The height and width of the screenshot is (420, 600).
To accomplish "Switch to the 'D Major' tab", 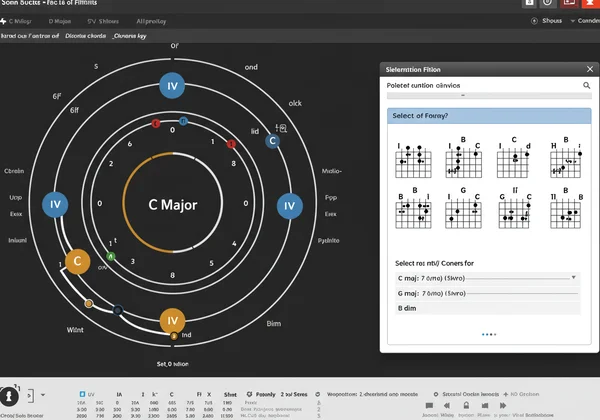I will click(x=60, y=21).
